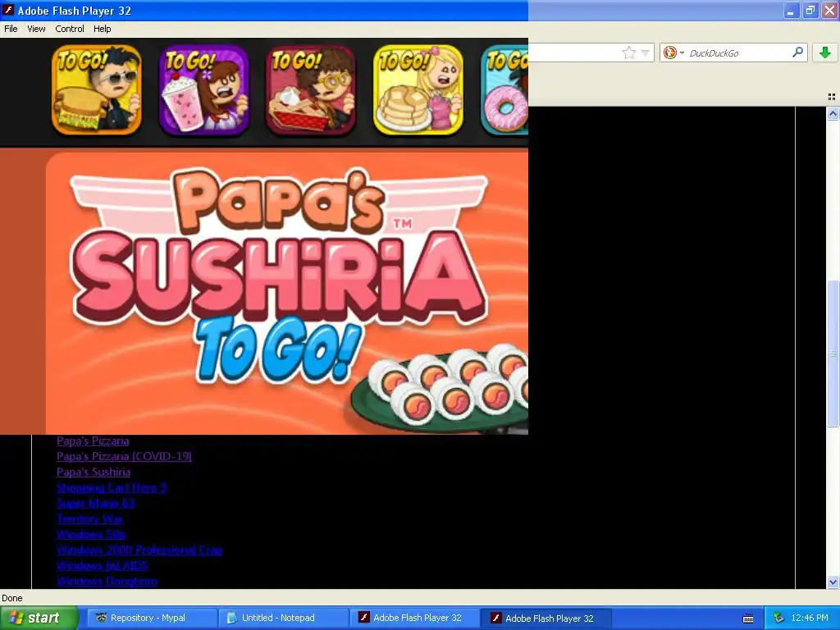Open the donut To Go! game icon

(504, 89)
